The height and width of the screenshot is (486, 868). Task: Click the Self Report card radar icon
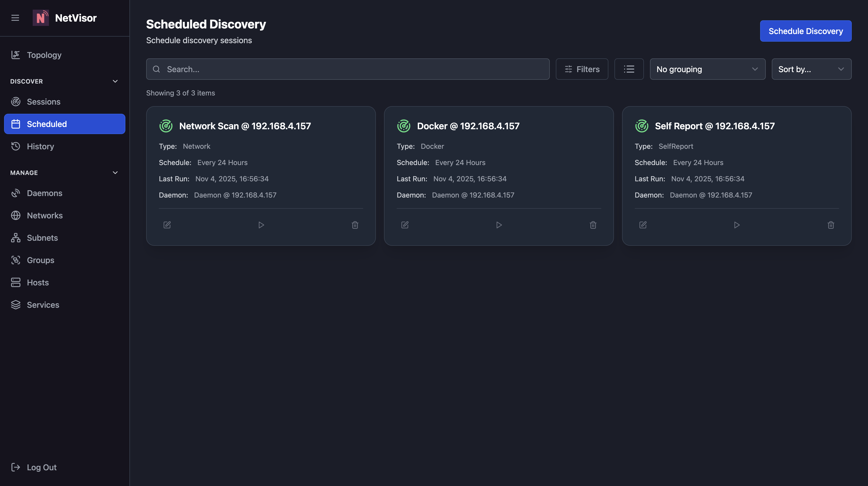click(642, 126)
